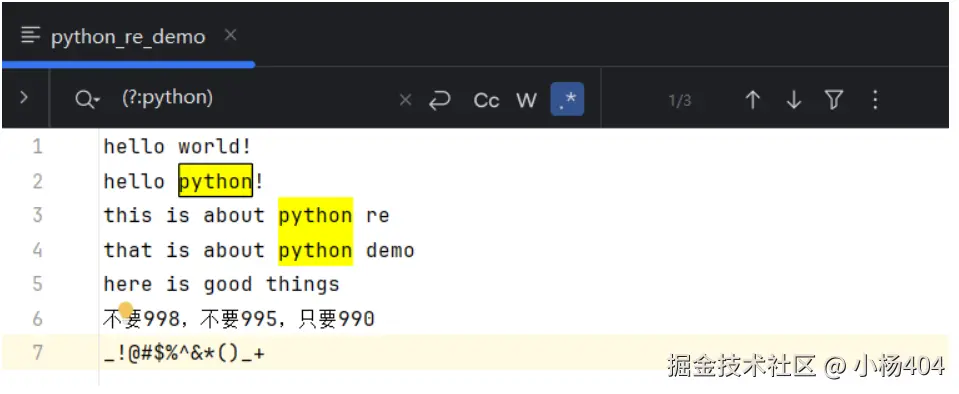Click the text 'hello world!'
This screenshot has height=394, width=959.
177,147
